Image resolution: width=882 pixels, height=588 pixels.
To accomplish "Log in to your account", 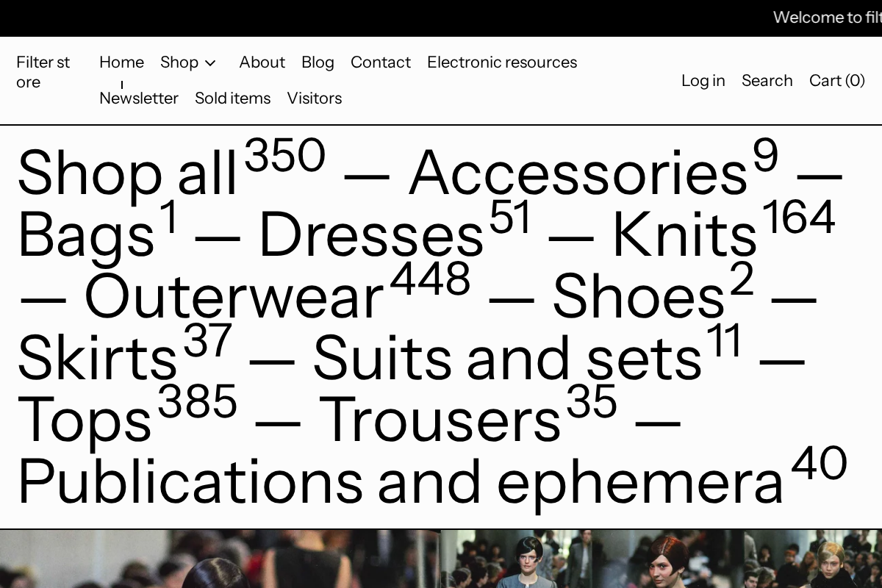I will [x=703, y=81].
